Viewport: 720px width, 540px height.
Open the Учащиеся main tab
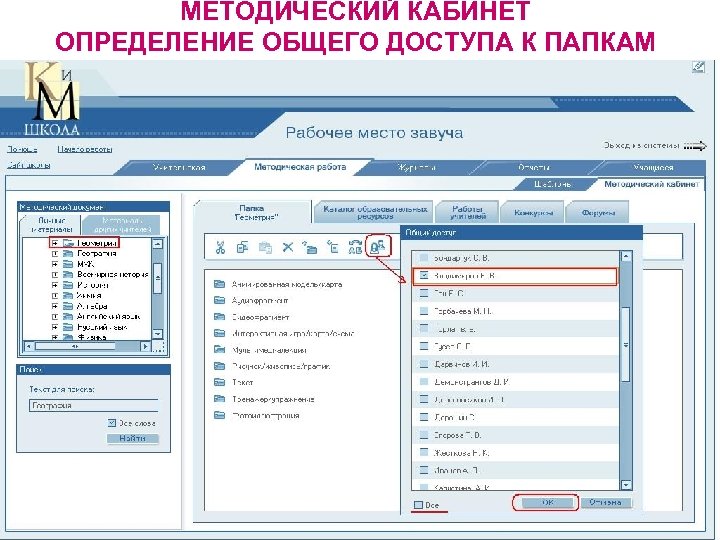coord(653,168)
